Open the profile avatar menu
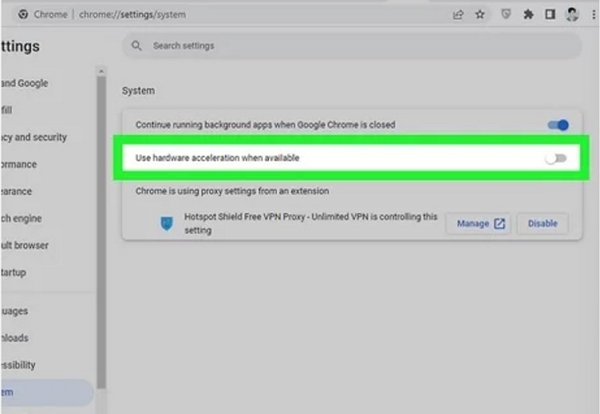 tap(572, 15)
